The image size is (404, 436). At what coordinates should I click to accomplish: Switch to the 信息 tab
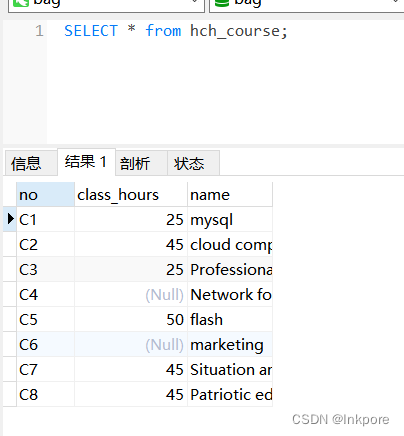point(31,163)
